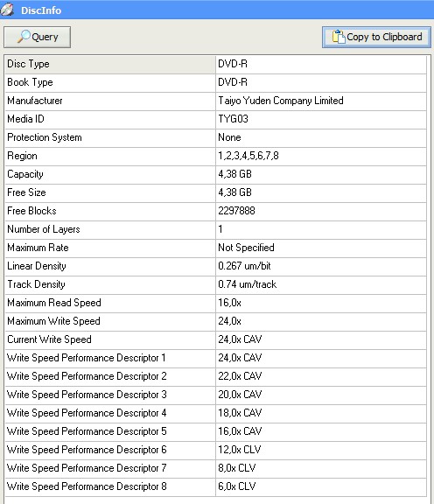
Task: Click the 6,0x CLV value in Descriptor 8
Action: [x=236, y=486]
